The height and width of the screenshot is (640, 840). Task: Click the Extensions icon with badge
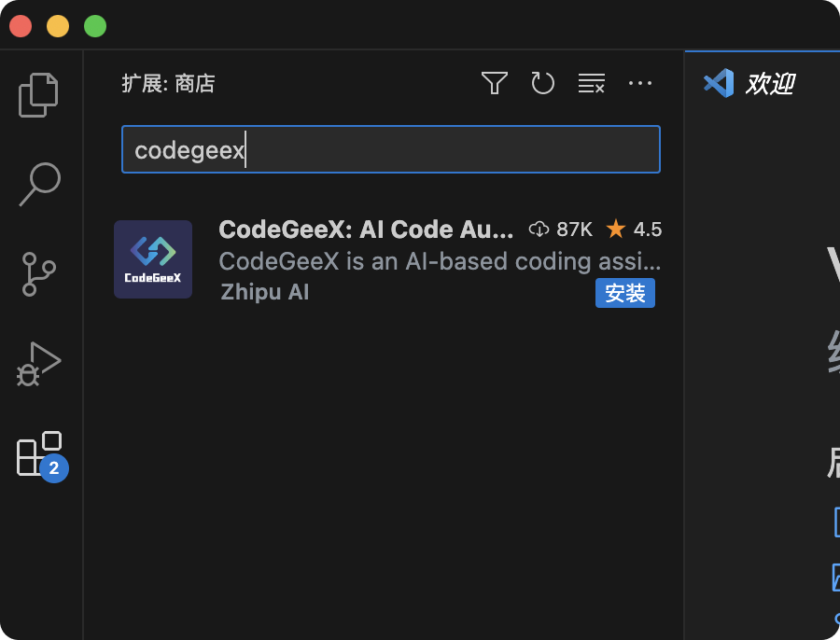pos(39,454)
